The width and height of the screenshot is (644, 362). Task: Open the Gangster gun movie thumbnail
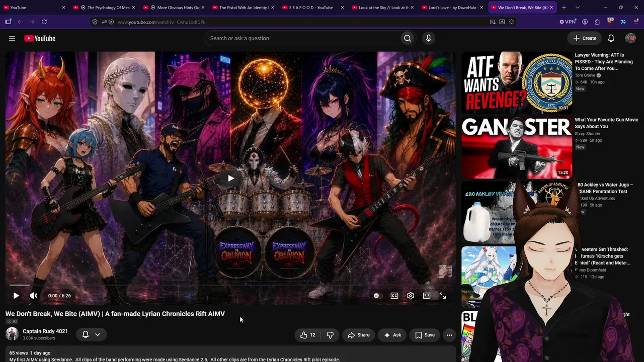[517, 147]
